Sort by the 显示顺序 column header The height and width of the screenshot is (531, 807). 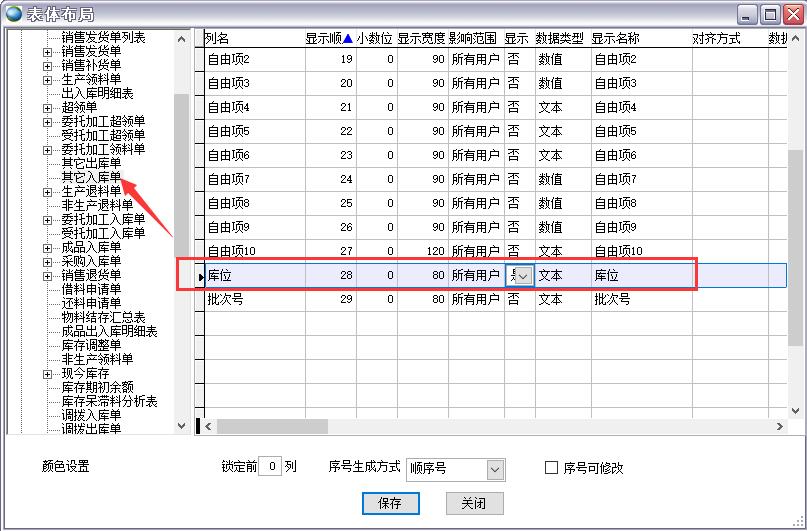pyautogui.click(x=329, y=38)
